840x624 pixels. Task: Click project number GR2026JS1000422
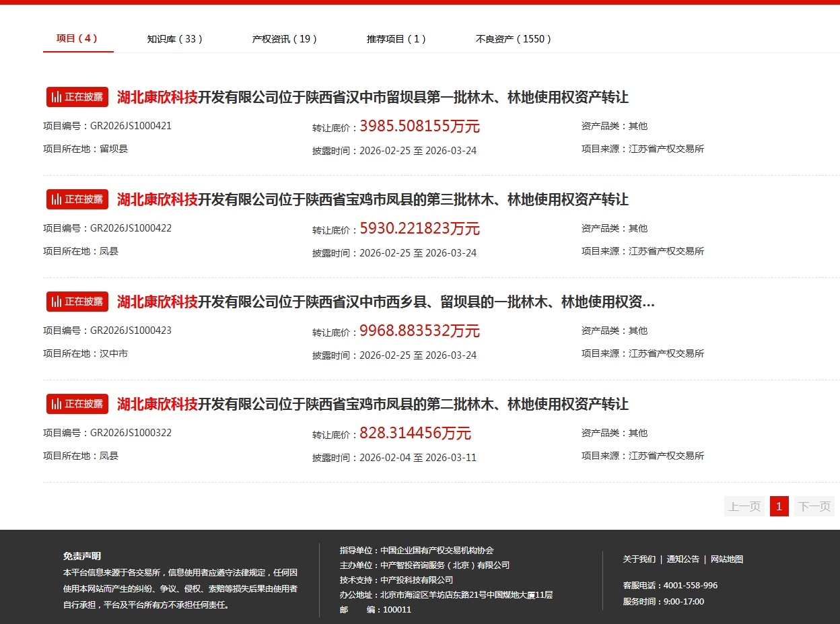[x=131, y=228]
